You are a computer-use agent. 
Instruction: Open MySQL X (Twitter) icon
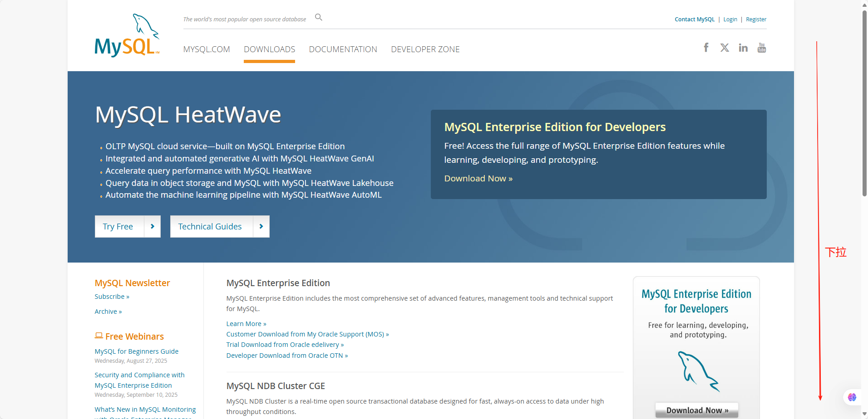[x=725, y=48]
